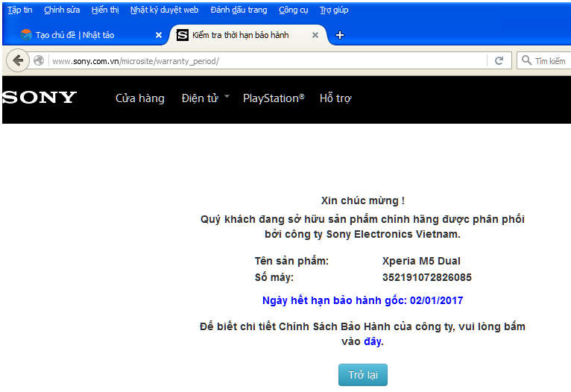Click the đây warranty policy link
571x392 pixels.
(372, 341)
